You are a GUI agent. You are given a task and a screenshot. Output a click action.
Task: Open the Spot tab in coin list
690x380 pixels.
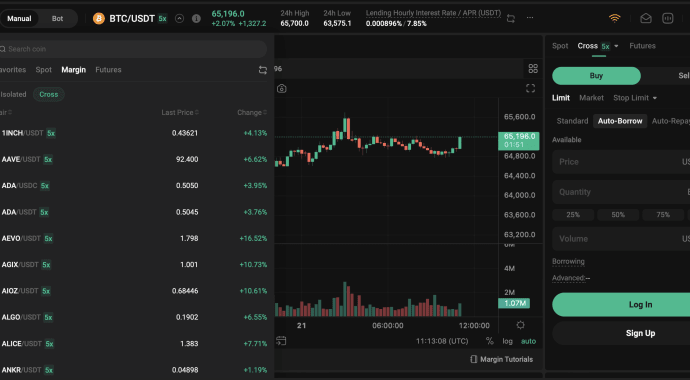point(44,69)
